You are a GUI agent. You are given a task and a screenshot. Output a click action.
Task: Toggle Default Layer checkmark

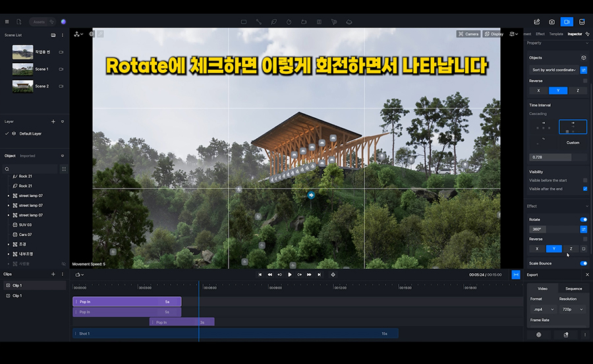click(x=7, y=134)
